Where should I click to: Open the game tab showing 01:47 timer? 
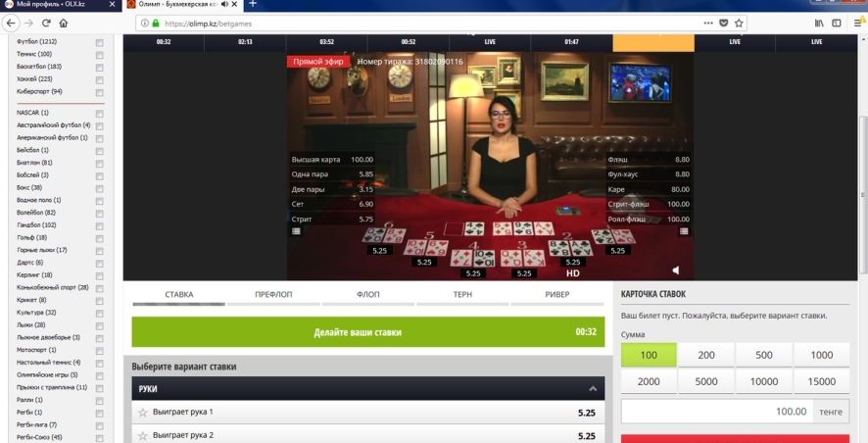point(572,42)
